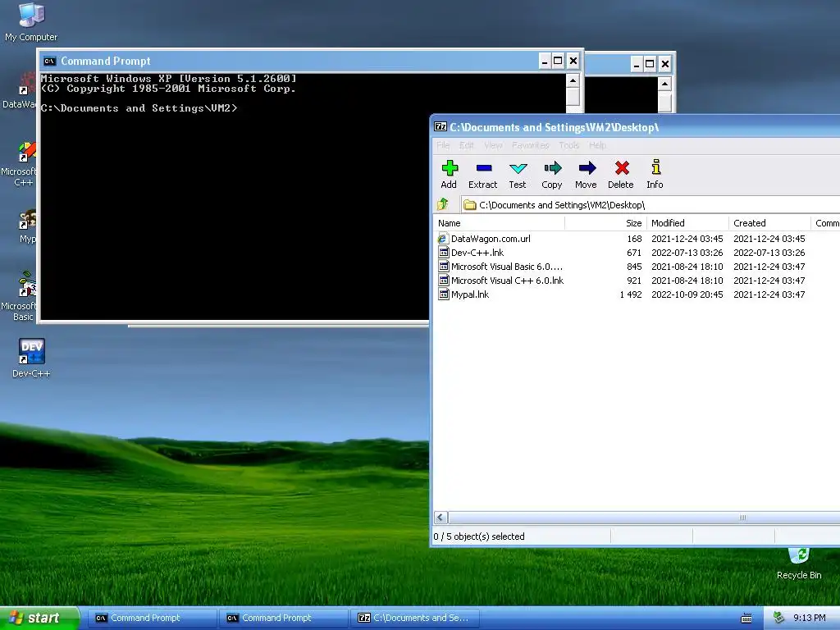Click the left arrow of 7-Zip horizontal scrollbar
The height and width of the screenshot is (630, 840).
click(441, 517)
